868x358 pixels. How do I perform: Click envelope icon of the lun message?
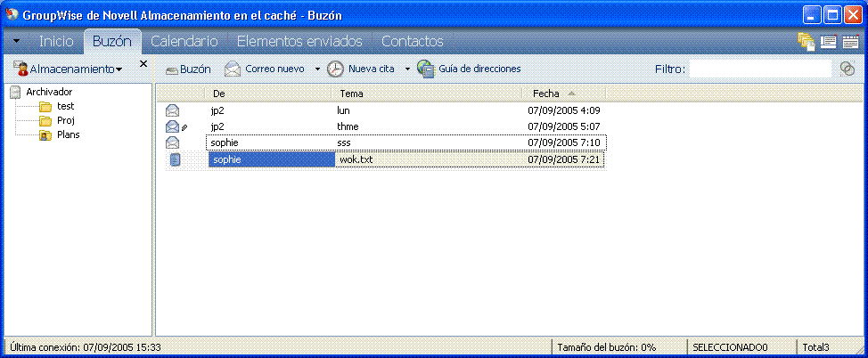172,110
